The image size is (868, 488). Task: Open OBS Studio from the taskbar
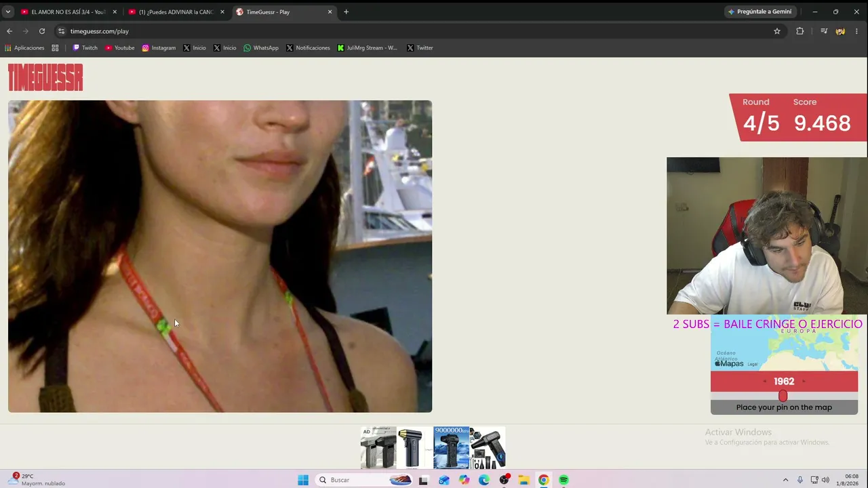pos(504,480)
